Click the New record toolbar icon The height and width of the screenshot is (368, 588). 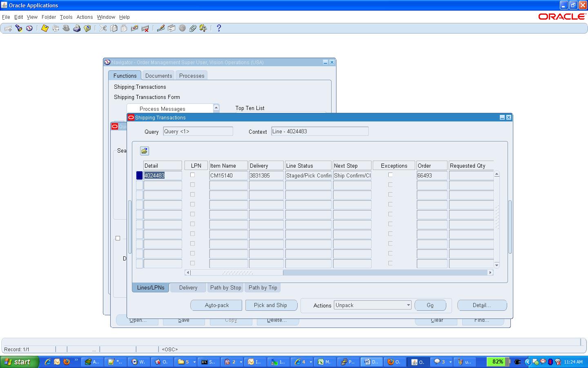[8, 28]
